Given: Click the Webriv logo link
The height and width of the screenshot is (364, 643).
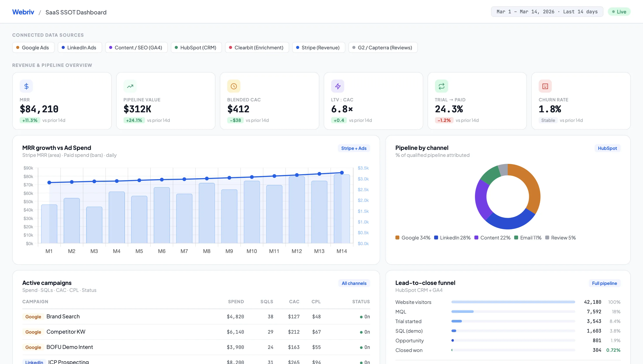Looking at the screenshot, I should 23,12.
